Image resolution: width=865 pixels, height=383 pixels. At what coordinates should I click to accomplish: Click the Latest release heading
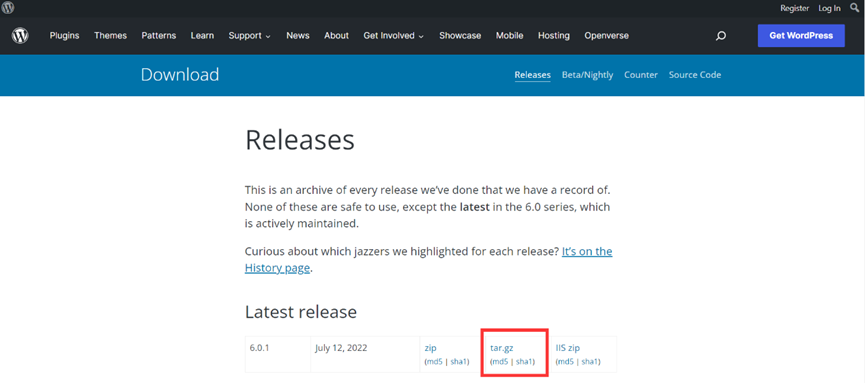[x=301, y=312]
